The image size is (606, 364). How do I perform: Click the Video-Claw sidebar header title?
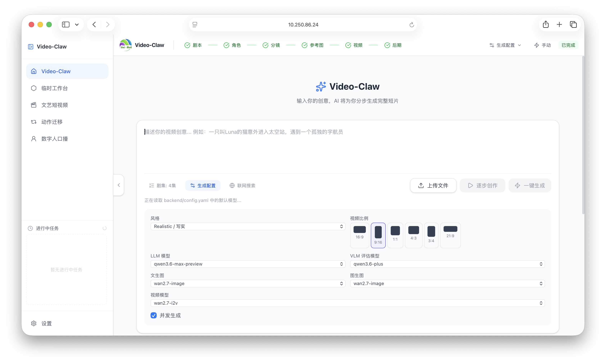coord(52,47)
